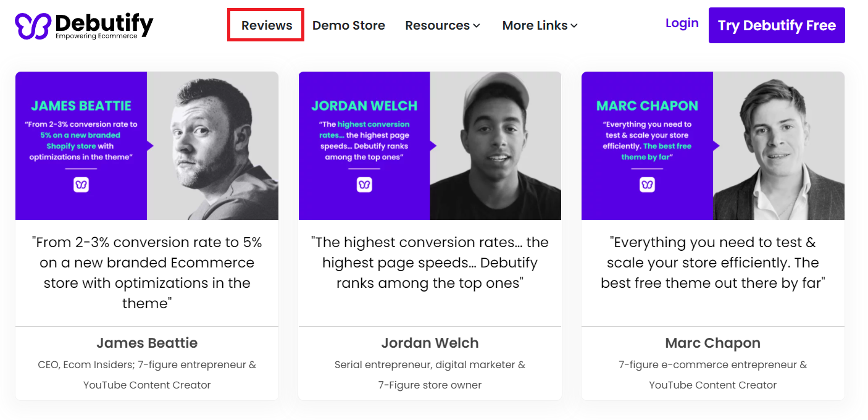The image size is (868, 420).
Task: Expand the More Links dropdown chevron
Action: [574, 26]
